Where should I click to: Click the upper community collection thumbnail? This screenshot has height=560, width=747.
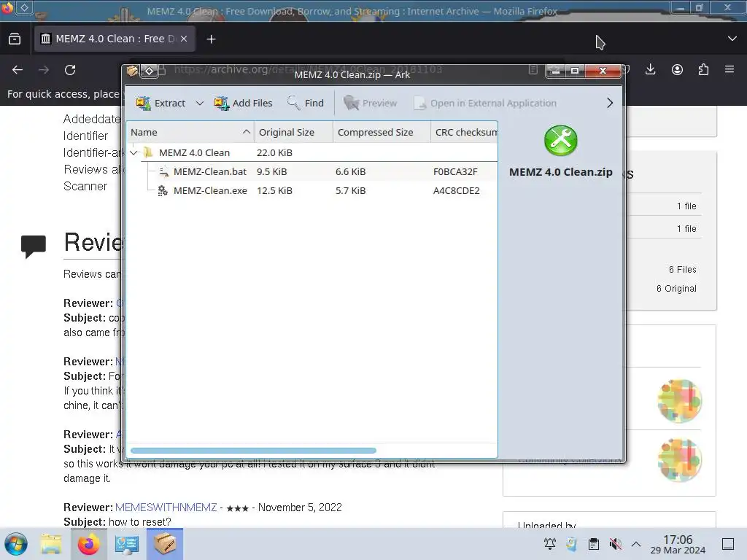[680, 401]
